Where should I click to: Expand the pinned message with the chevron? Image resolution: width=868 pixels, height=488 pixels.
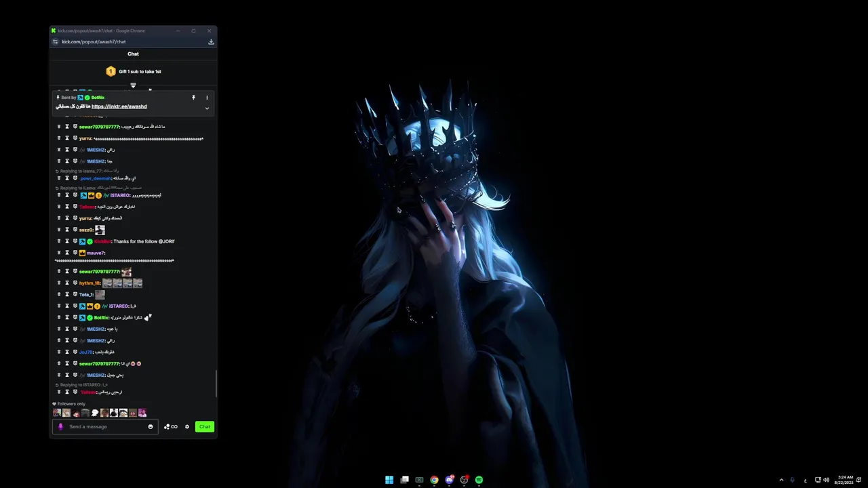(x=207, y=108)
